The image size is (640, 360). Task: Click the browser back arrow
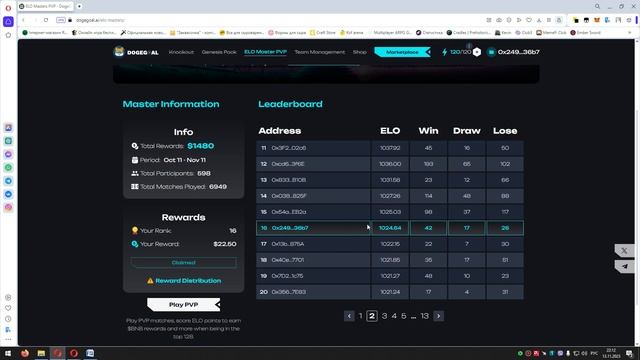pos(24,20)
